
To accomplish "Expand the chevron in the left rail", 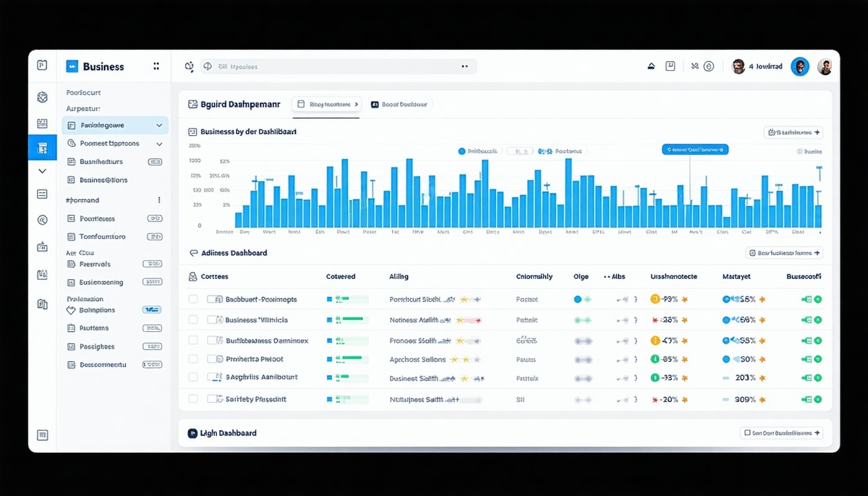I will (x=42, y=171).
